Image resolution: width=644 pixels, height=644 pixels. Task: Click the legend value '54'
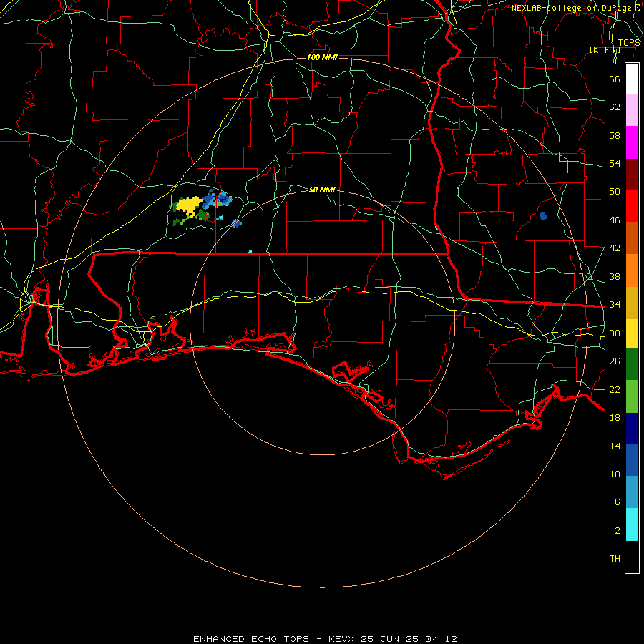(615, 163)
